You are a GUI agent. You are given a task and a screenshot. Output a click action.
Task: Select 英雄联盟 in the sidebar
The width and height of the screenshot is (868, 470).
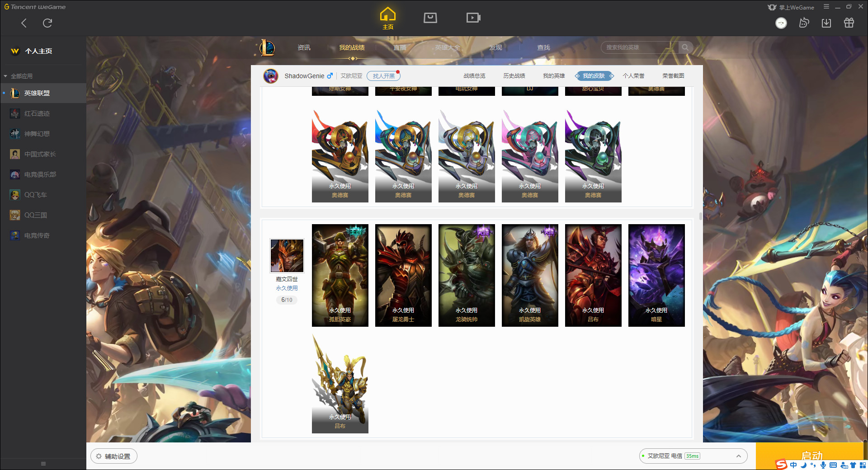click(43, 93)
